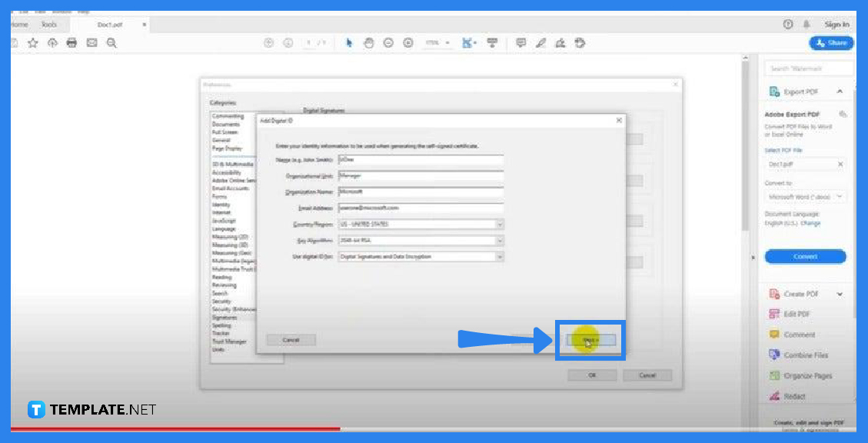Click the stamp tool icon in toolbar
The width and height of the screenshot is (868, 443).
[580, 42]
